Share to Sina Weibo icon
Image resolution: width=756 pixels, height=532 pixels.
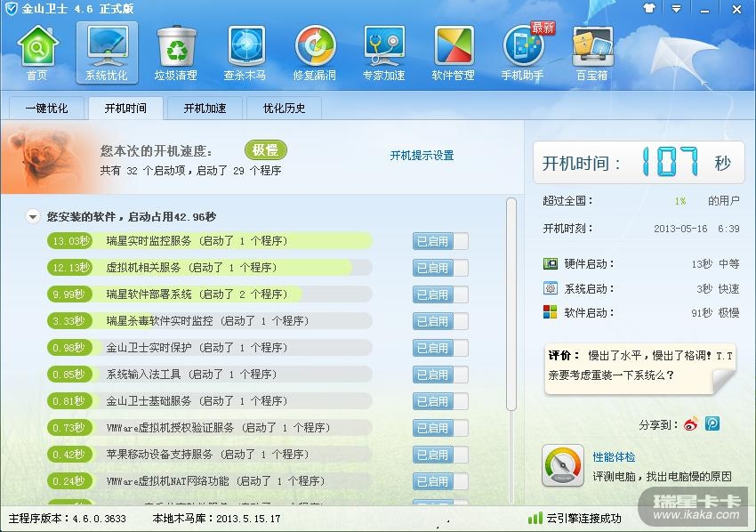tap(691, 424)
